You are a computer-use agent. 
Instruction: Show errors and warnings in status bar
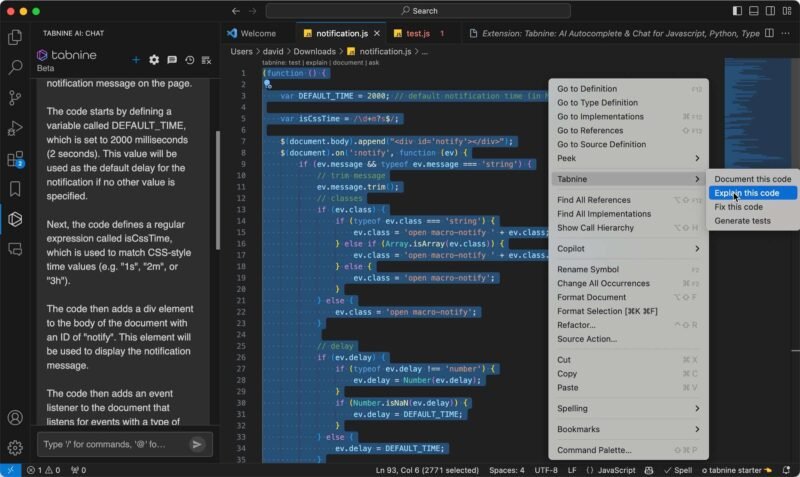pyautogui.click(x=43, y=470)
